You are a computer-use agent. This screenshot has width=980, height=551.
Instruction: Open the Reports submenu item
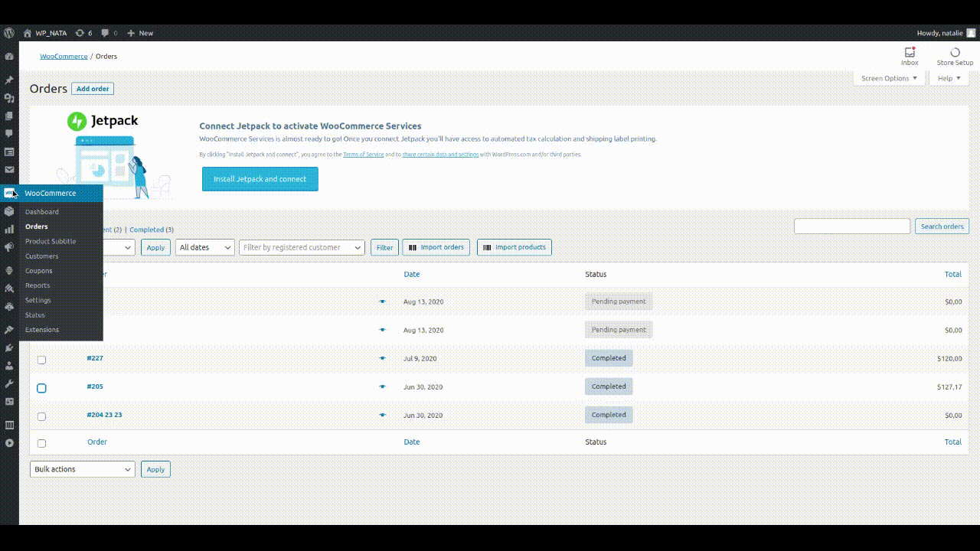[x=38, y=285]
